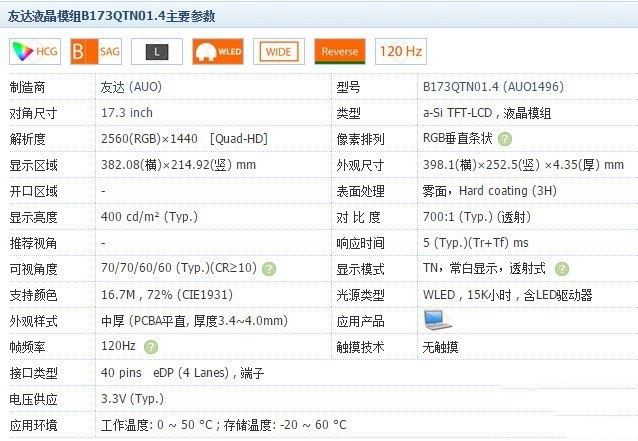The height and width of the screenshot is (441, 638).
Task: Click the 应用环境 row label
Action: pos(33,426)
